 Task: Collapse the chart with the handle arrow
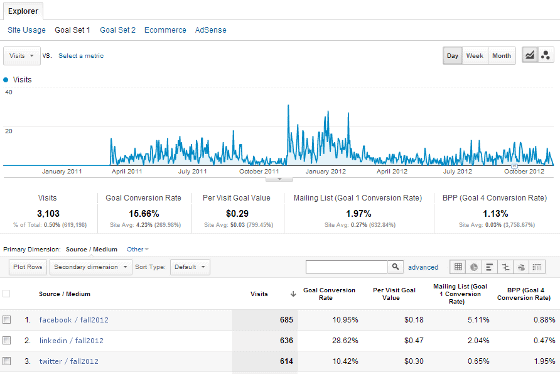pos(279,179)
